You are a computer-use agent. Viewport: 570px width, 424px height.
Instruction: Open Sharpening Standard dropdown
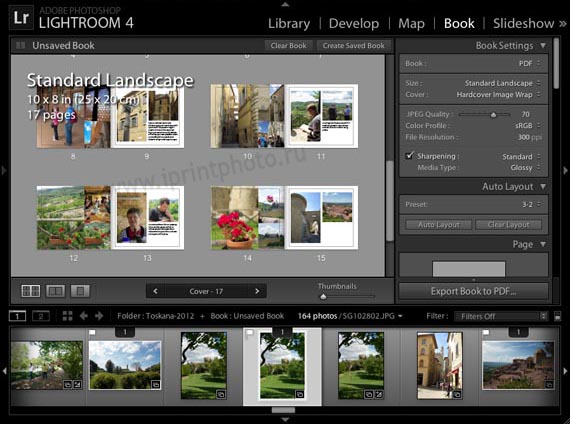pyautogui.click(x=520, y=157)
